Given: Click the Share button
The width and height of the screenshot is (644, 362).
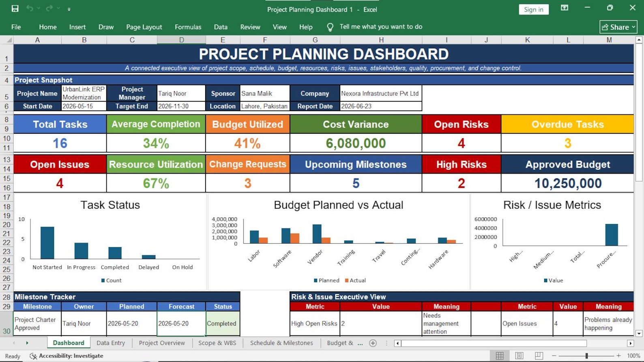Looking at the screenshot, I should [618, 27].
